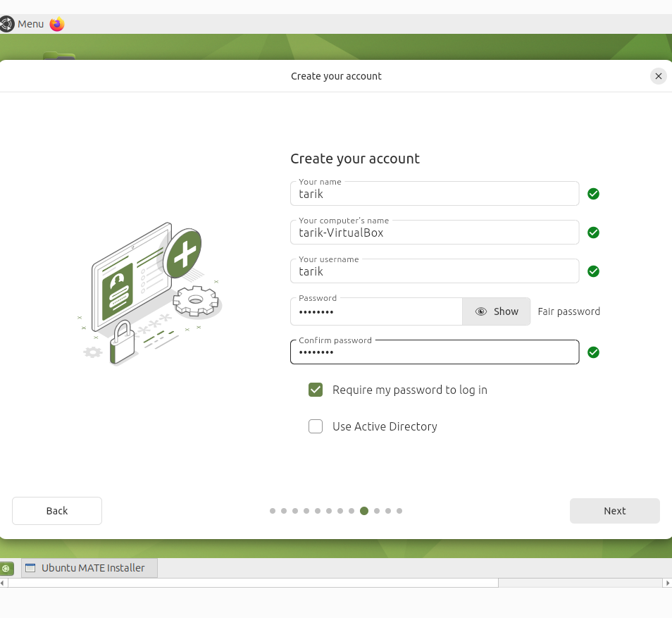Focus the Password input field
The image size is (672, 618).
coord(376,311)
